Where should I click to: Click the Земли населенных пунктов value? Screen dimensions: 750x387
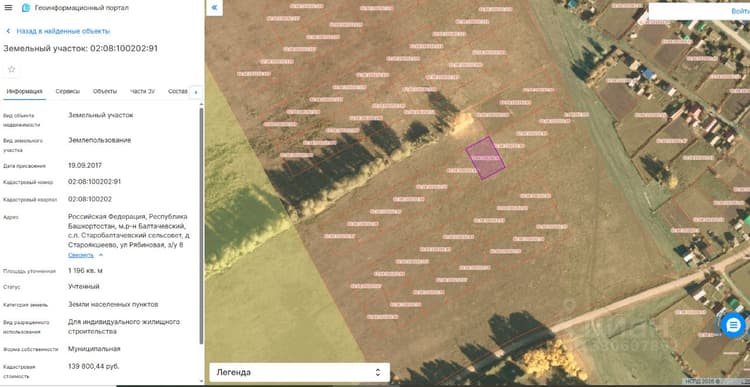point(113,304)
